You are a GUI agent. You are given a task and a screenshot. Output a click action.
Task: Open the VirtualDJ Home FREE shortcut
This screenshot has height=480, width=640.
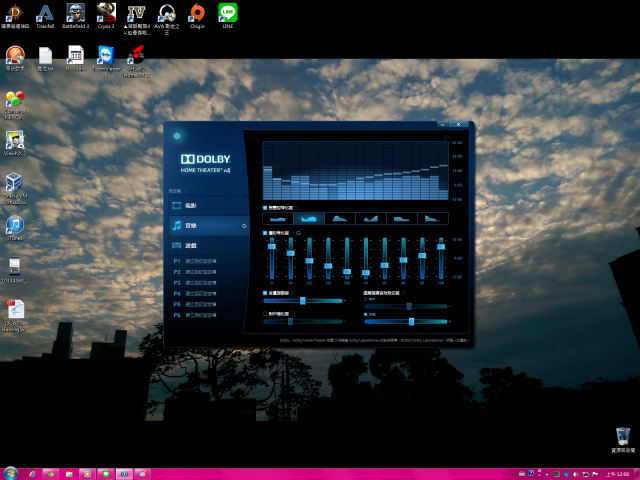coord(136,61)
